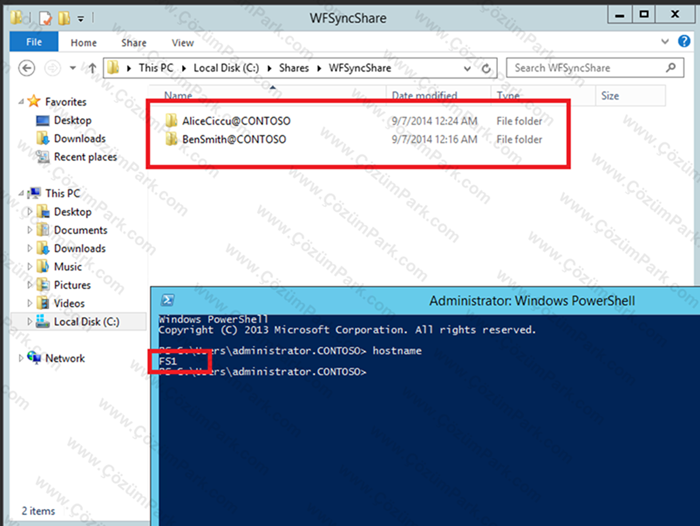Click the AliceCiccu@CONTOSO folder icon

click(171, 121)
